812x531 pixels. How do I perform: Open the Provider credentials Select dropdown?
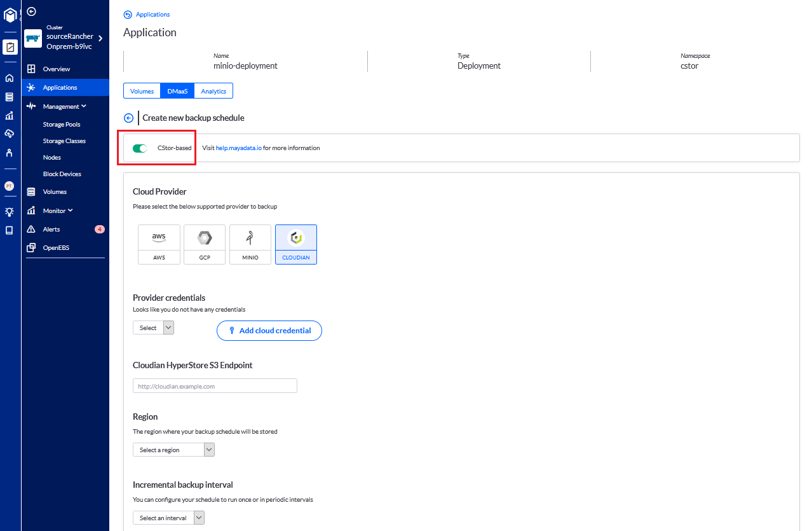point(153,328)
